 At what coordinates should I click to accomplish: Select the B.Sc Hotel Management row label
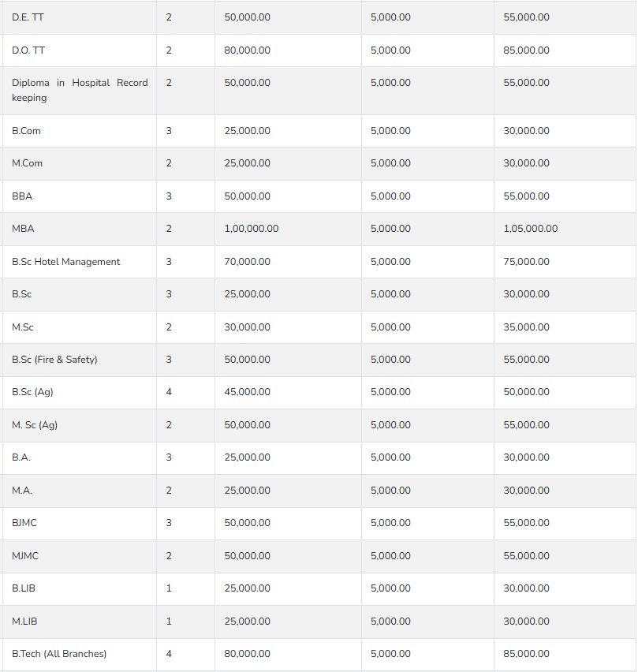[x=66, y=262]
